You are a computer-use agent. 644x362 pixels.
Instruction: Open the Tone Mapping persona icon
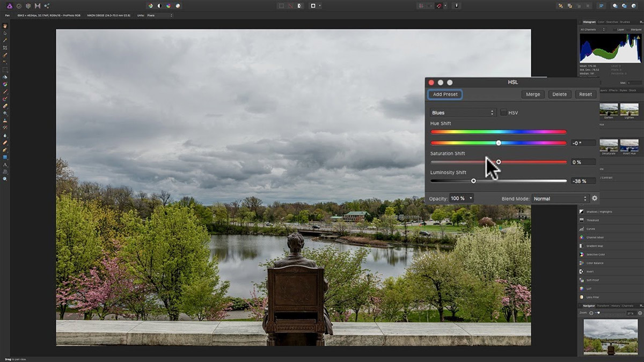pos(37,6)
